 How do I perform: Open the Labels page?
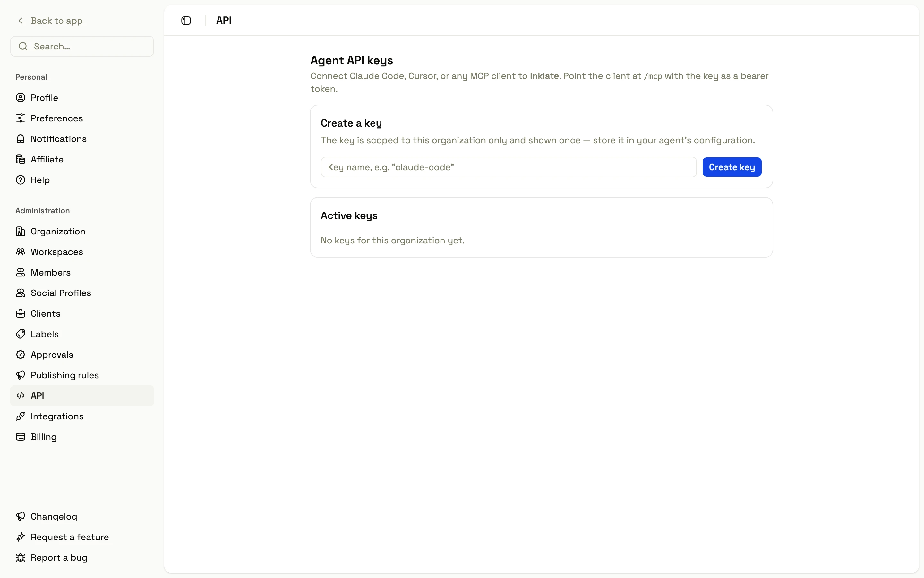tap(82, 334)
